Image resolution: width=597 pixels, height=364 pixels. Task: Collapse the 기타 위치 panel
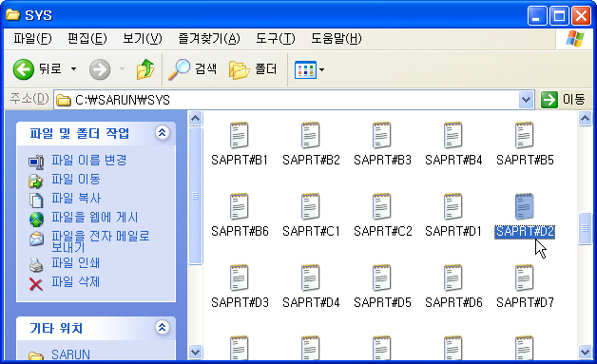pos(163,328)
